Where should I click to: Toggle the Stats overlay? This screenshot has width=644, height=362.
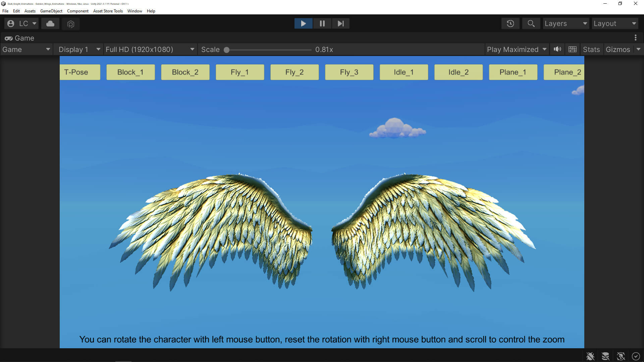[591, 50]
